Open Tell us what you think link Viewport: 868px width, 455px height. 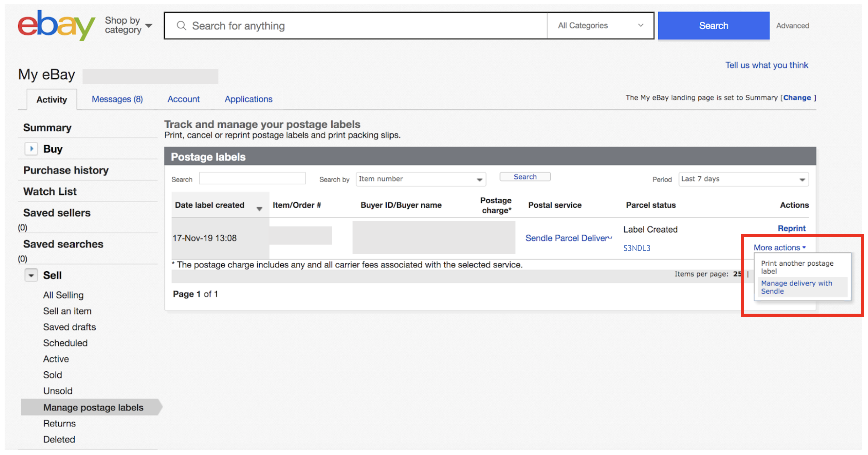(x=767, y=65)
